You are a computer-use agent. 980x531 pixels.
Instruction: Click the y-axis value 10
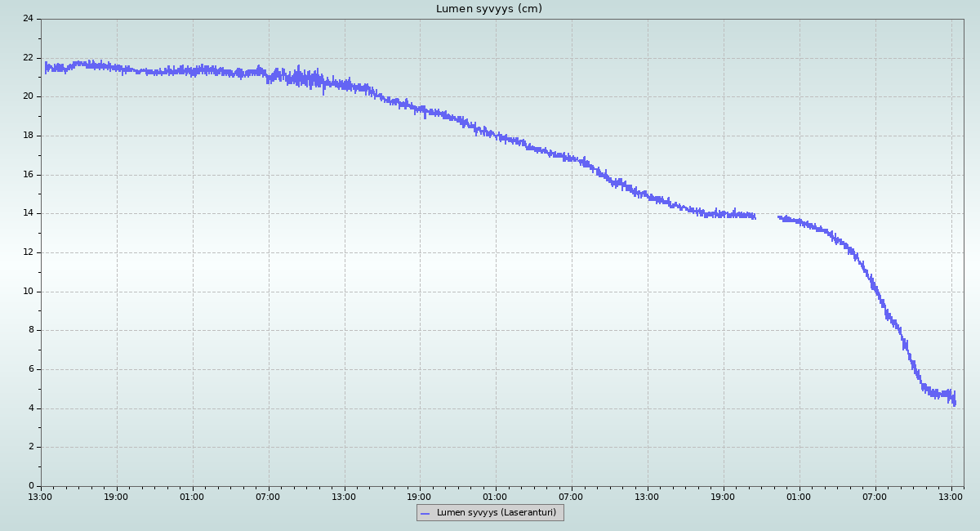(x=29, y=292)
